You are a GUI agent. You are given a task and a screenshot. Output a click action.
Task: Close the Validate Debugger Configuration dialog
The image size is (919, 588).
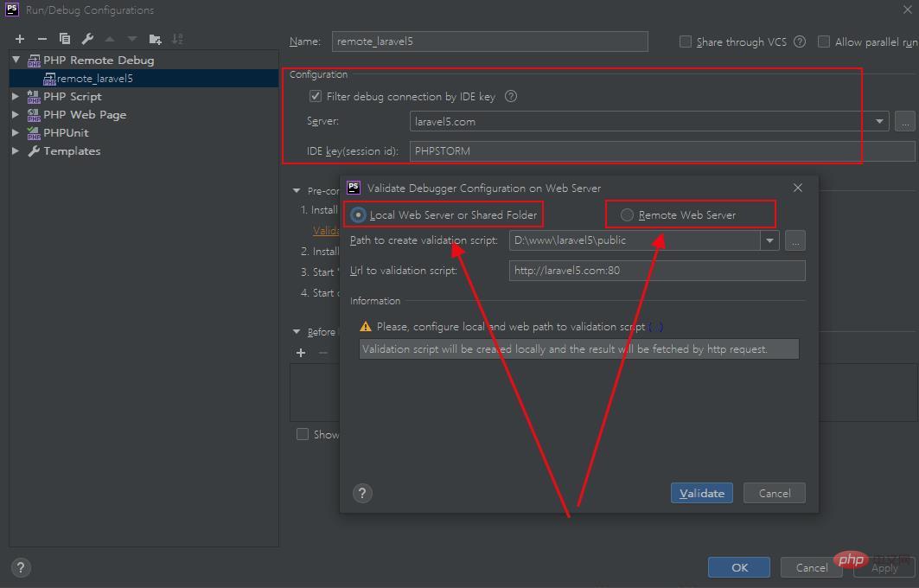(x=798, y=188)
